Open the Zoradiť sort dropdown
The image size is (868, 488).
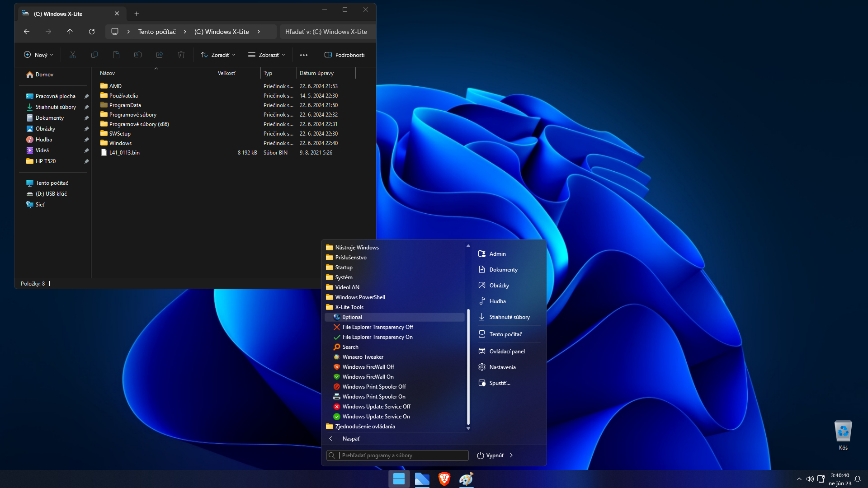[x=218, y=55]
